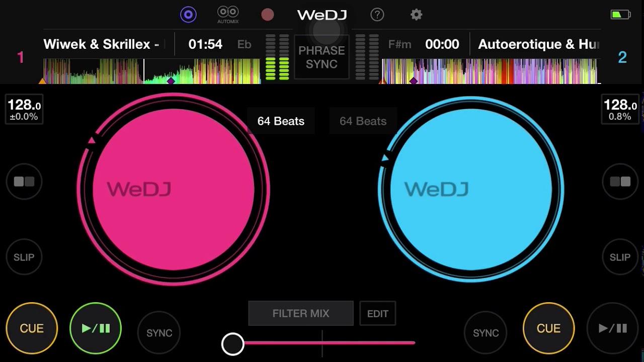The image size is (644, 362).
Task: Open deck 2 pad mode icon
Action: pos(620,182)
